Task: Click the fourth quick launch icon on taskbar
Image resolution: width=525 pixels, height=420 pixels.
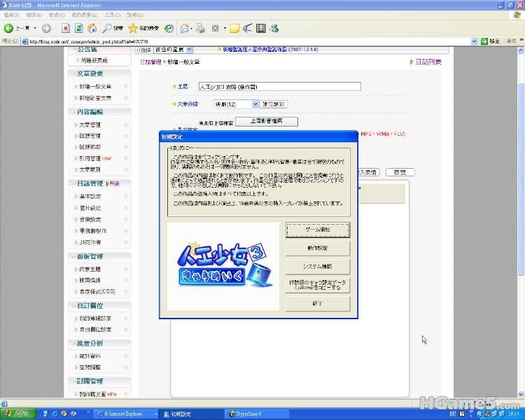Action: pos(73,414)
